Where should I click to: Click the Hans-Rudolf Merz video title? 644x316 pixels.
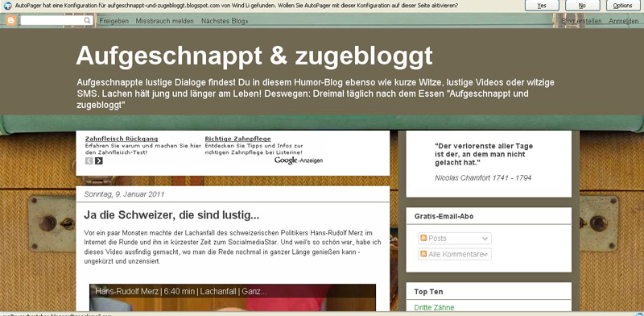181,291
